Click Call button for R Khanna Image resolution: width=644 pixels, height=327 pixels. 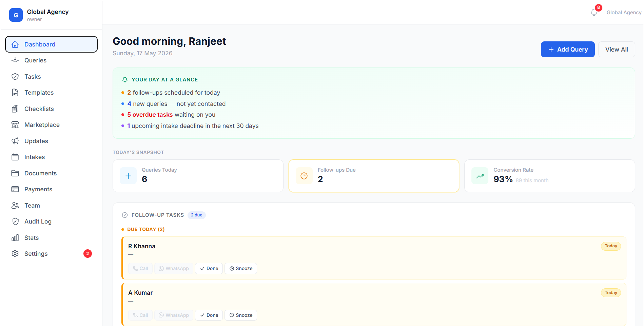140,268
